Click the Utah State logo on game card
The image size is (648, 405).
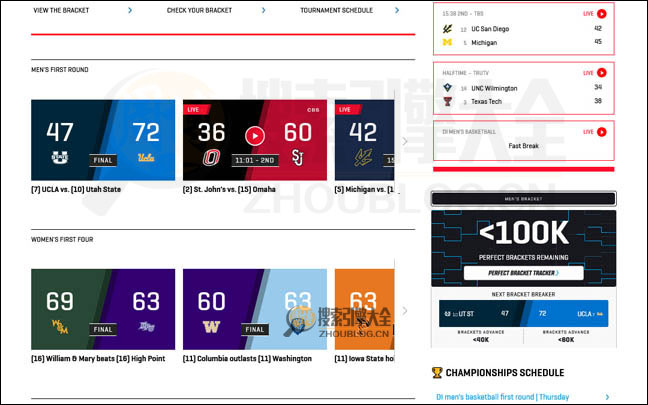(60, 157)
